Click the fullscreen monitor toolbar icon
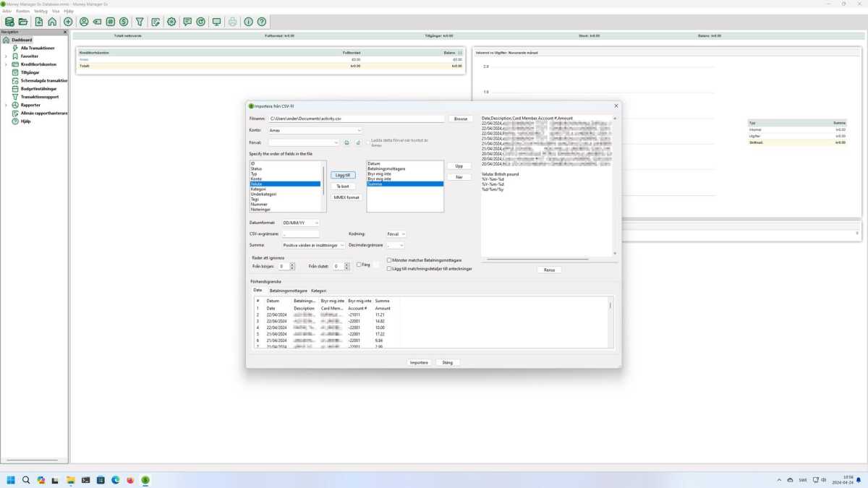This screenshot has height=488, width=868. pos(216,22)
